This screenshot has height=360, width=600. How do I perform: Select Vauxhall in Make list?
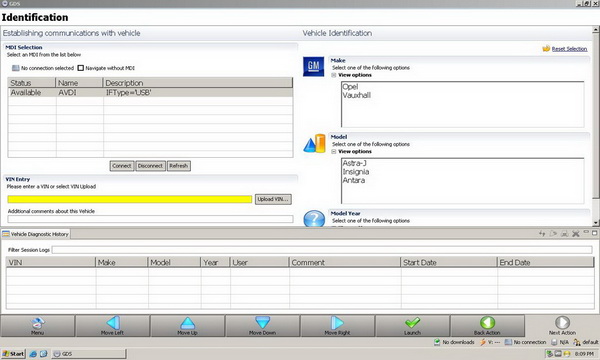tap(357, 95)
